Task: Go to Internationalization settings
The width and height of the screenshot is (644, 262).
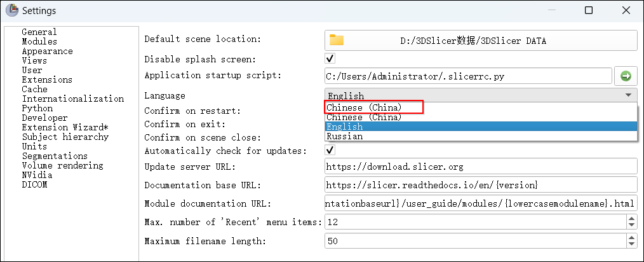Action: pos(72,99)
